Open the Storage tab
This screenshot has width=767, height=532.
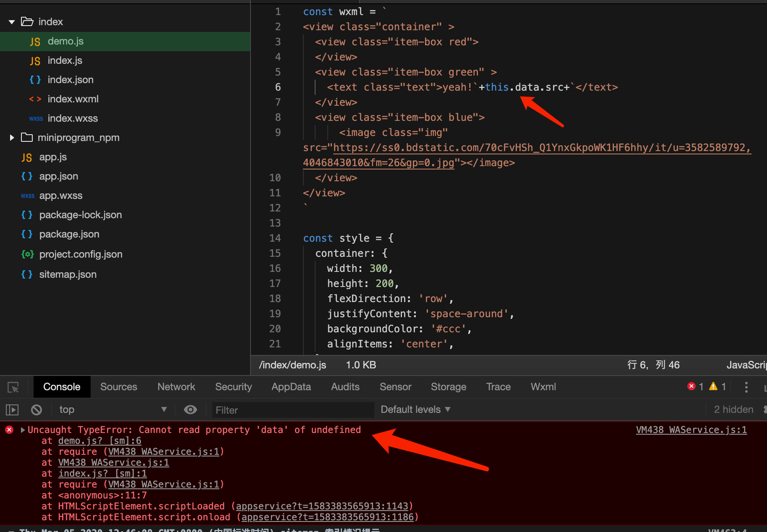pyautogui.click(x=449, y=387)
